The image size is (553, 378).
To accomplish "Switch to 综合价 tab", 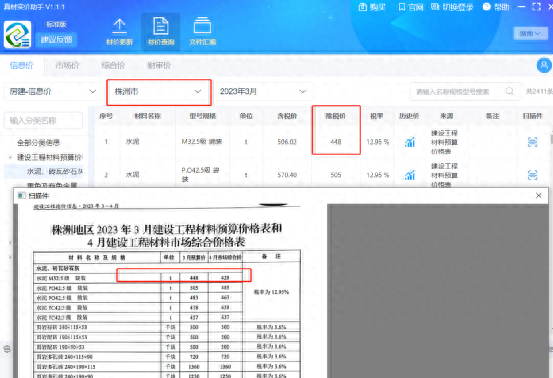I will coord(113,65).
